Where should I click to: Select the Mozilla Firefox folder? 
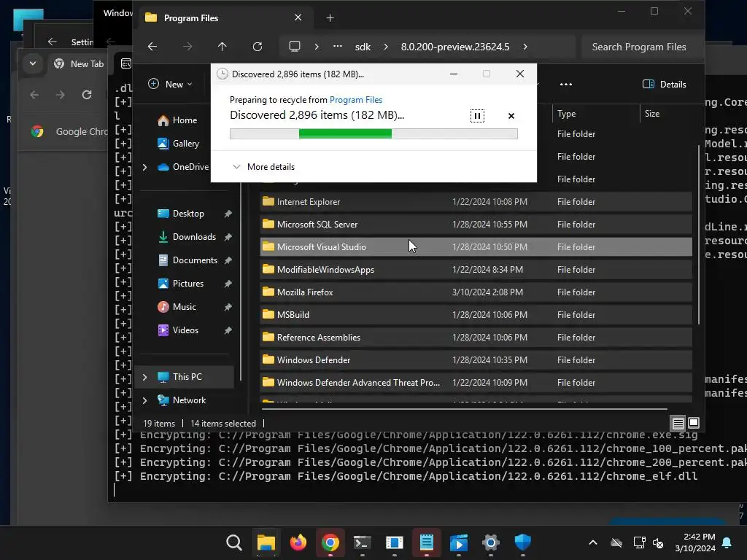coord(476,292)
